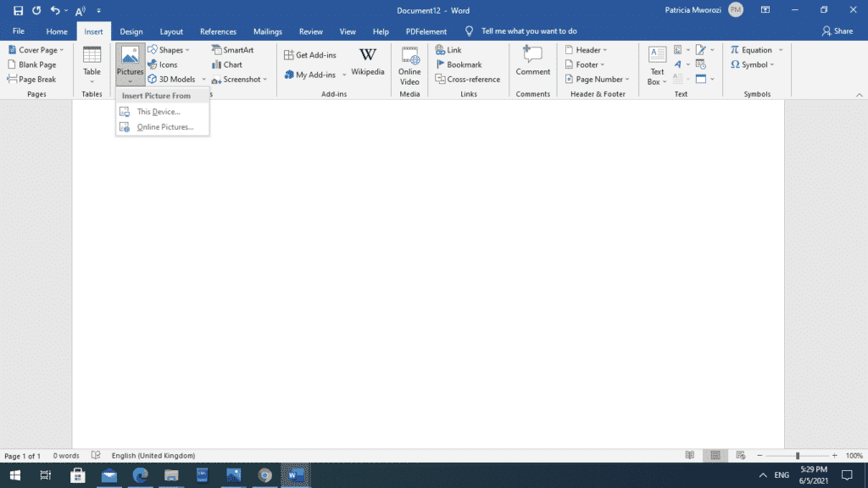This screenshot has width=868, height=488.
Task: Insert an Online Video
Action: (409, 65)
